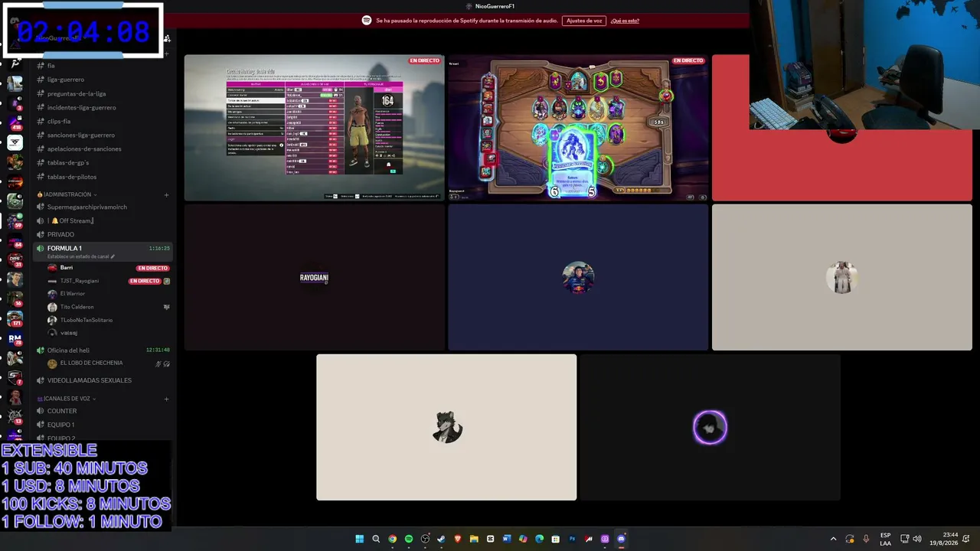Viewport: 980px width, 551px height.
Task: Open Microsoft Word from the taskbar
Action: (x=507, y=539)
